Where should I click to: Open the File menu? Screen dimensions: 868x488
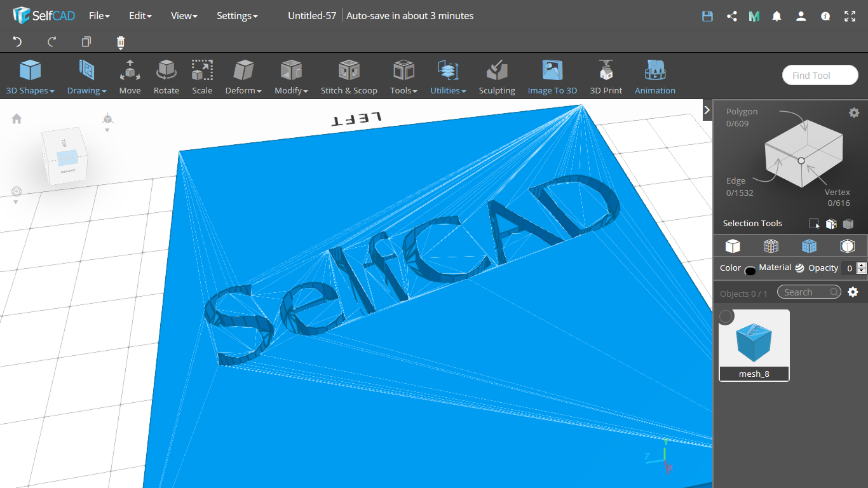[99, 16]
